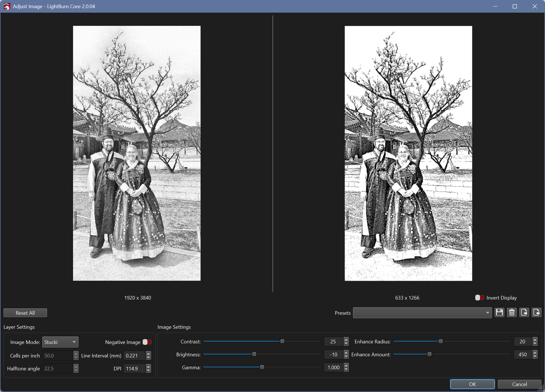Increase Enhance Radius with up arrow
This screenshot has width=545, height=392.
(535, 339)
